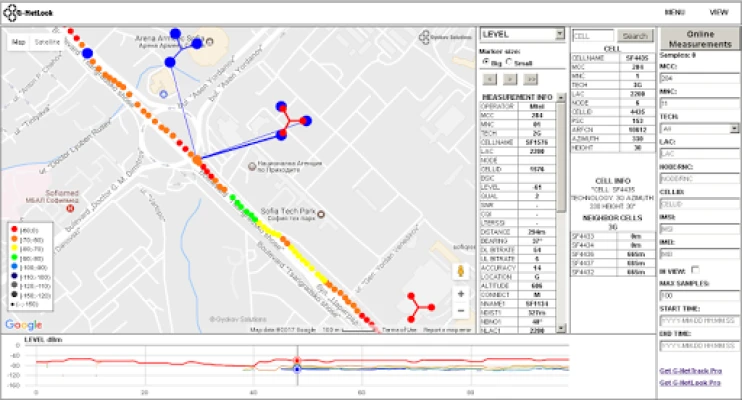Image resolution: width=742 pixels, height=400 pixels.
Task: Open the MENU item in top bar
Action: pyautogui.click(x=674, y=12)
